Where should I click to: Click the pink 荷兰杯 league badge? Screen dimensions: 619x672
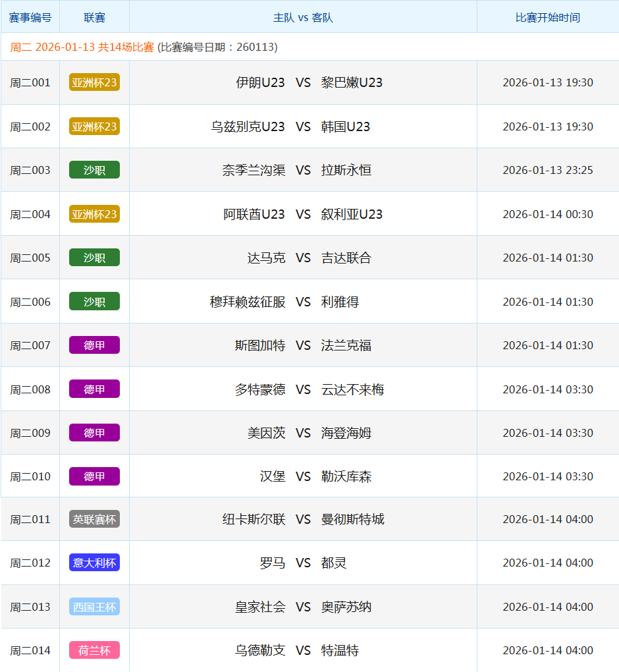(94, 650)
